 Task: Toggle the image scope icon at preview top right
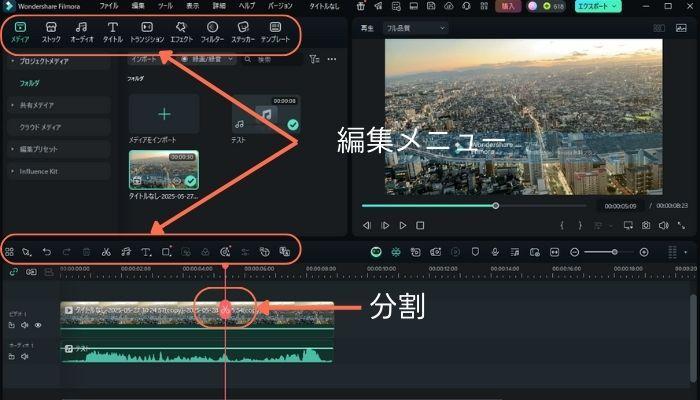pyautogui.click(x=681, y=28)
